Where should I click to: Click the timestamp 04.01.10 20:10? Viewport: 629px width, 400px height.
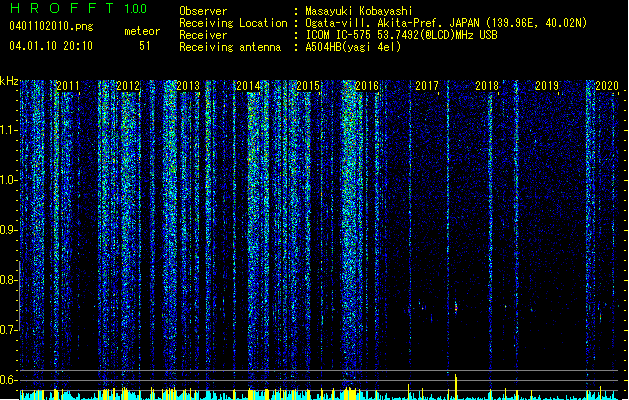click(51, 46)
